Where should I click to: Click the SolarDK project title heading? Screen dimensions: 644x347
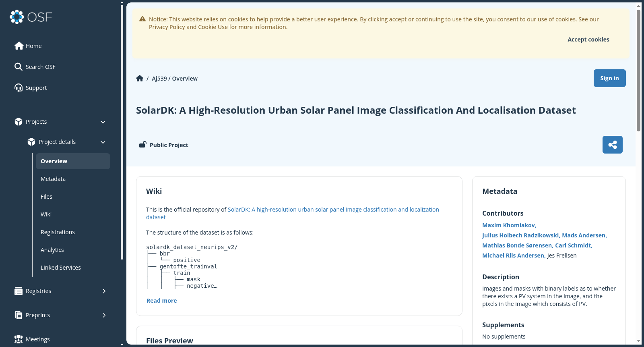356,110
